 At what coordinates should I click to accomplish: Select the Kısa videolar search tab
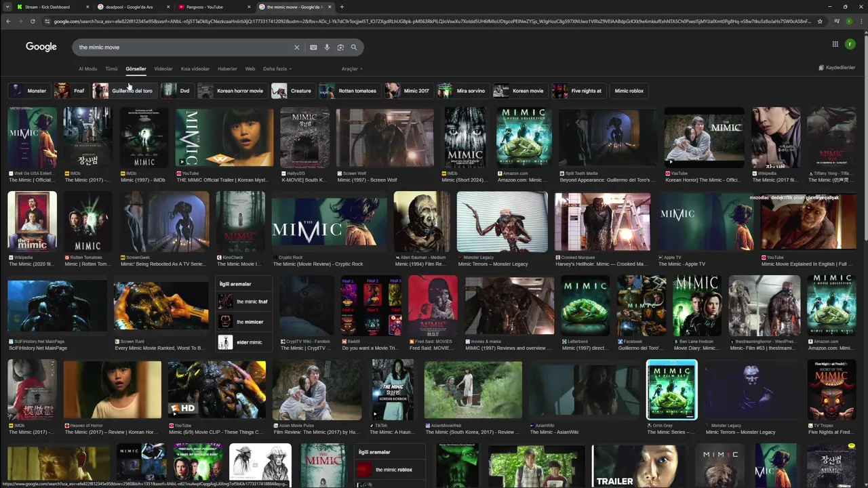point(195,68)
